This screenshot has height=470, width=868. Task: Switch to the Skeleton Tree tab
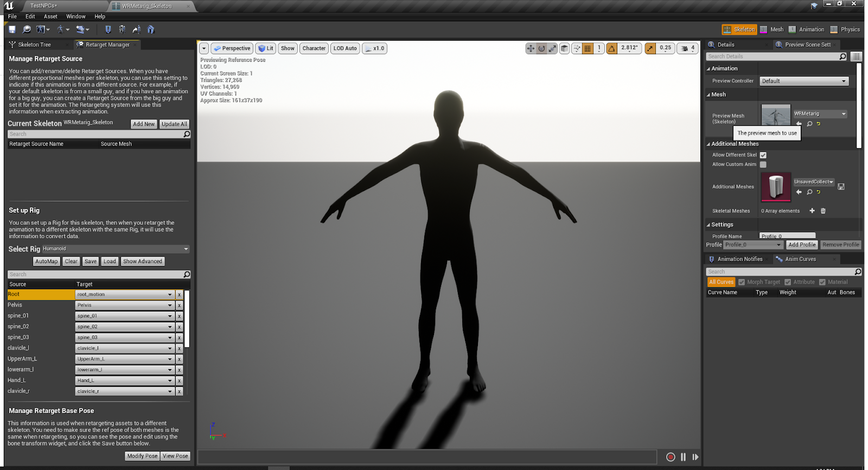pos(34,45)
